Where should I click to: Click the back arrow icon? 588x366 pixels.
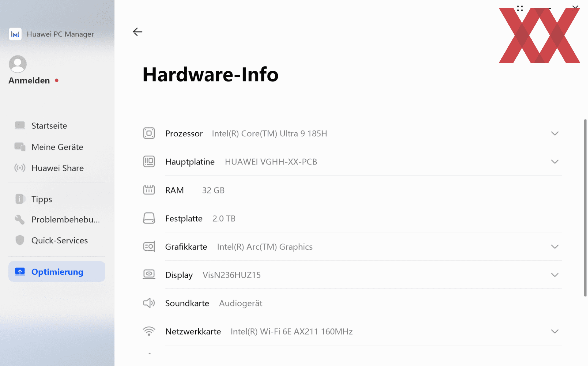tap(138, 32)
